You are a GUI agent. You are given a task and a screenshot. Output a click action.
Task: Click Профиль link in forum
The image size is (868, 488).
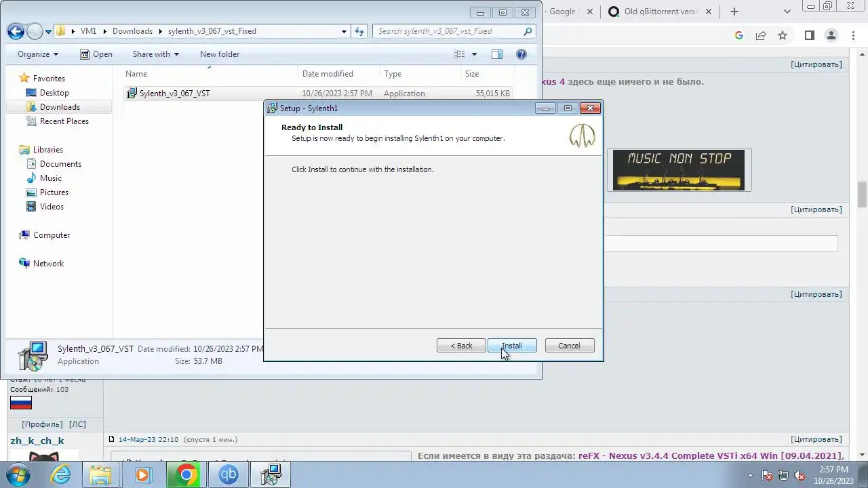42,424
